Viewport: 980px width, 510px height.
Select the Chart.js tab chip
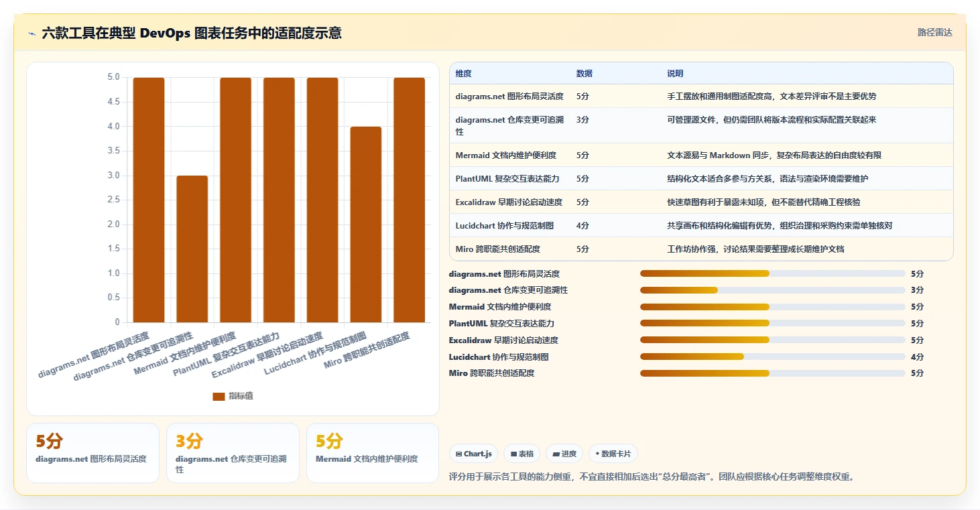tap(473, 454)
